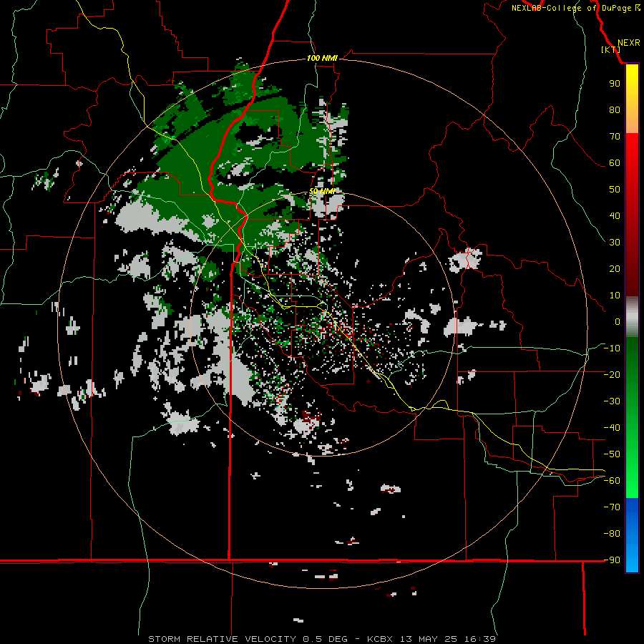This screenshot has height=644, width=644.
Task: Click the "30" value on velocity scale
Action: coord(615,243)
